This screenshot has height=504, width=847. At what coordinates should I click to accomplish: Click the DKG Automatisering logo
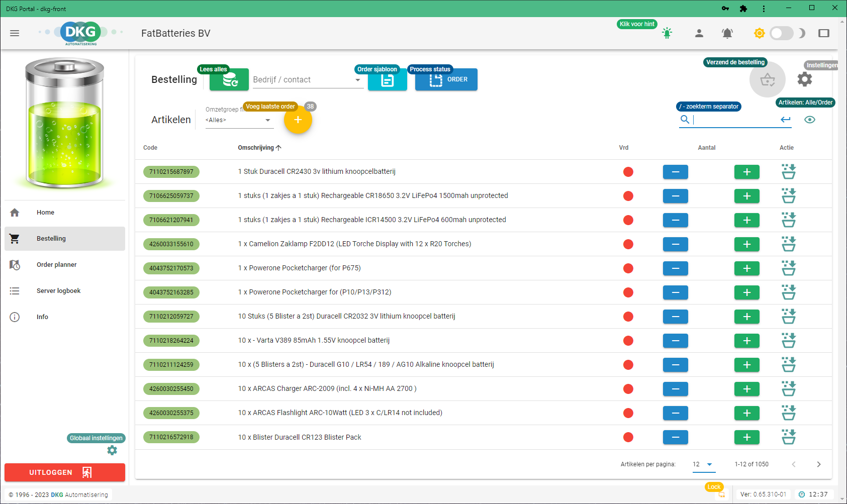pos(80,33)
